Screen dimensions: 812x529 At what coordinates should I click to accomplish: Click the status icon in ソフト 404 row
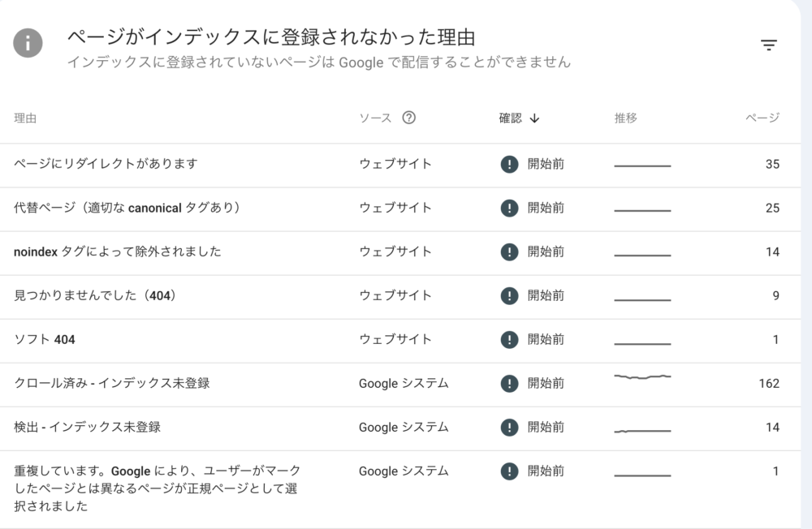[x=510, y=340]
